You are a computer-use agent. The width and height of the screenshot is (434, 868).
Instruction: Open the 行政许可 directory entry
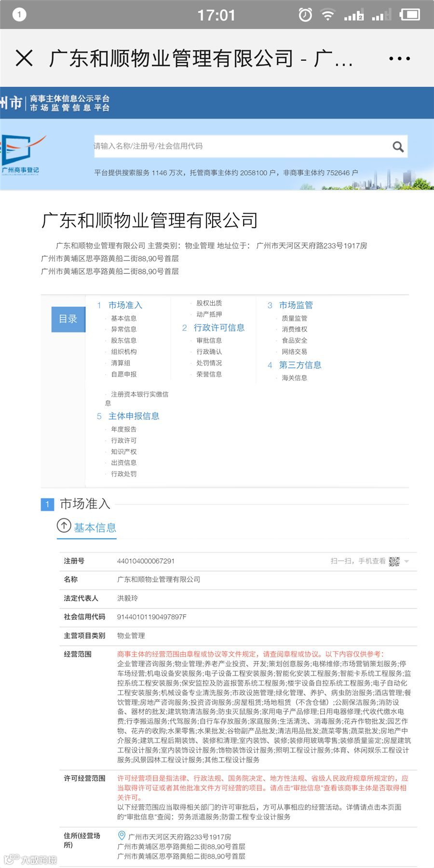tap(124, 441)
